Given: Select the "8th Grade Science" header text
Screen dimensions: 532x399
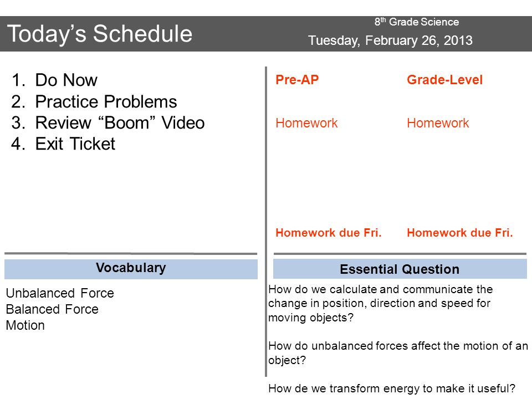Looking at the screenshot, I should click(417, 22).
